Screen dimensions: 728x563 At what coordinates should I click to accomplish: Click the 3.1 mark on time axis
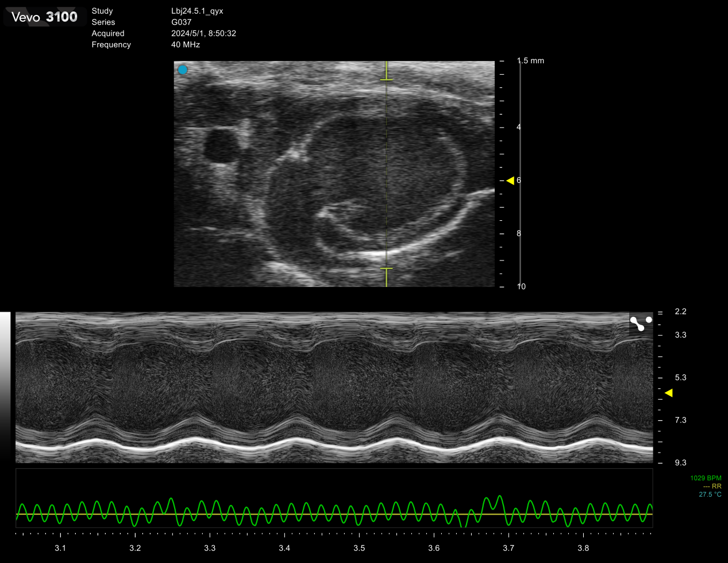[x=60, y=548]
